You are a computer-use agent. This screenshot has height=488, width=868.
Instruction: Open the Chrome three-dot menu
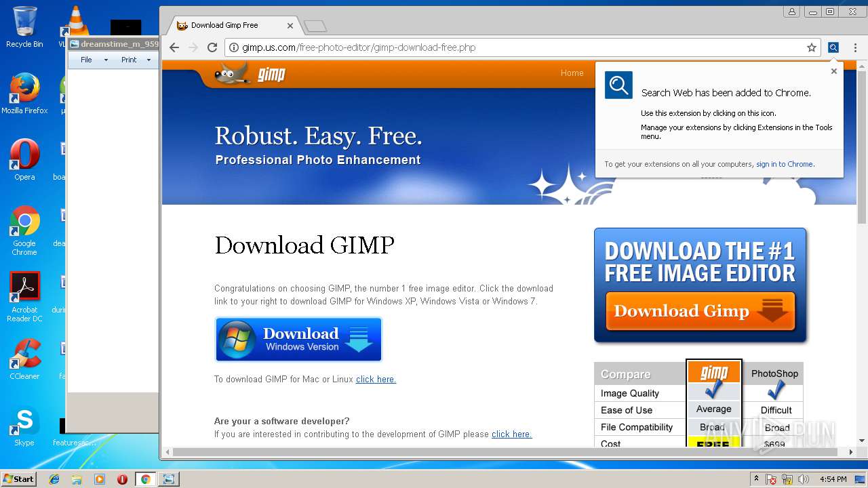pos(856,47)
